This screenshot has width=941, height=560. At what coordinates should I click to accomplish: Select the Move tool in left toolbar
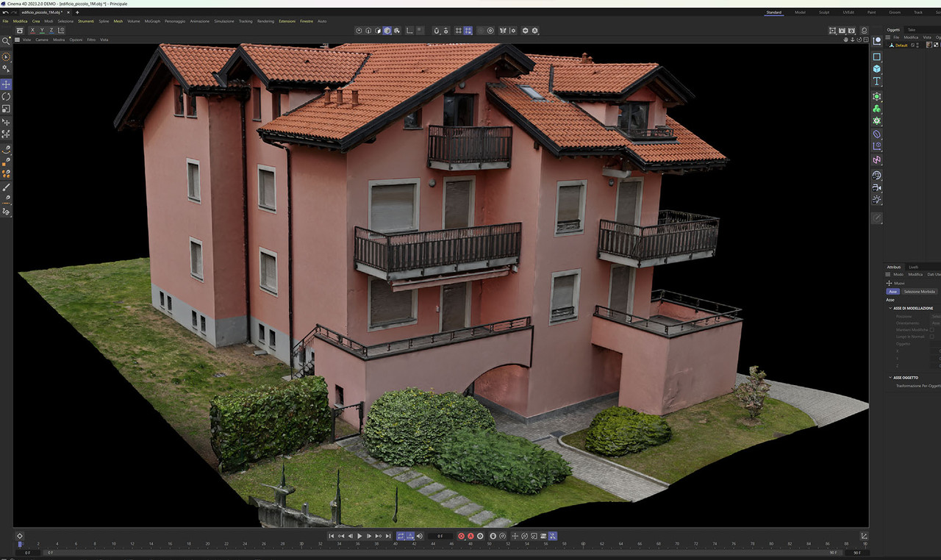[6, 85]
